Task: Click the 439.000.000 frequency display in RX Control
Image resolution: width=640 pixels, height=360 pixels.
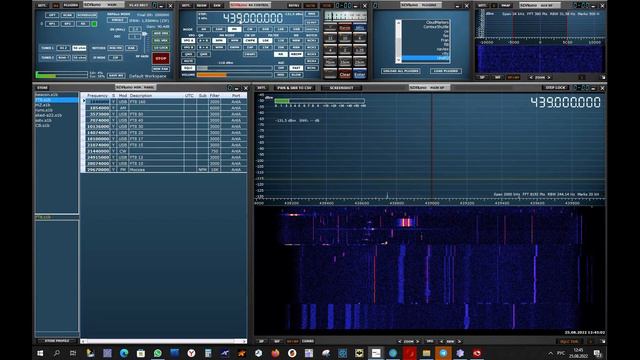Action: tap(253, 18)
